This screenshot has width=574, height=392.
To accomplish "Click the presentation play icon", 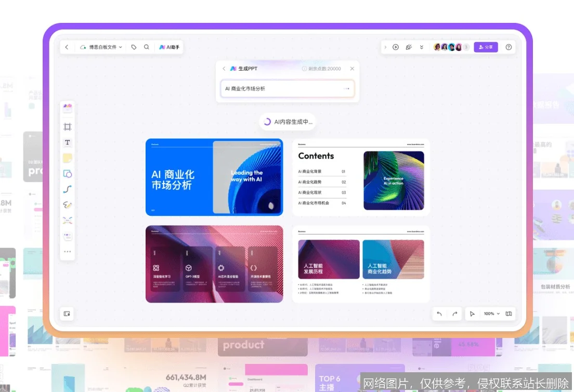I will tap(396, 47).
